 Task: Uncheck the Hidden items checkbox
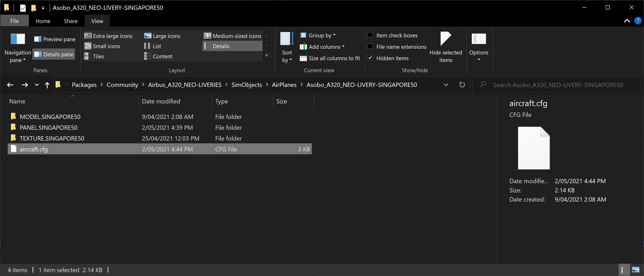click(370, 58)
